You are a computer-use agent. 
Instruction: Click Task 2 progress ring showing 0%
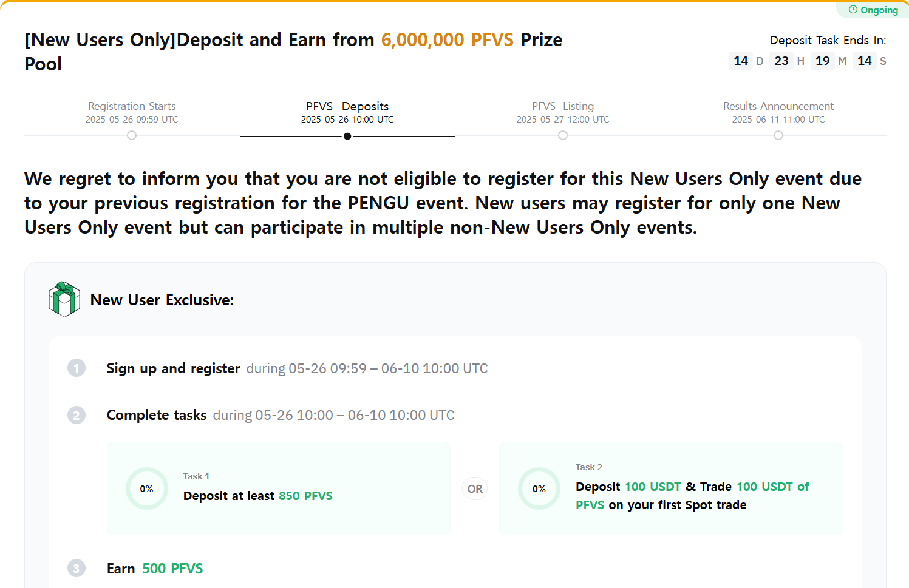pos(539,488)
